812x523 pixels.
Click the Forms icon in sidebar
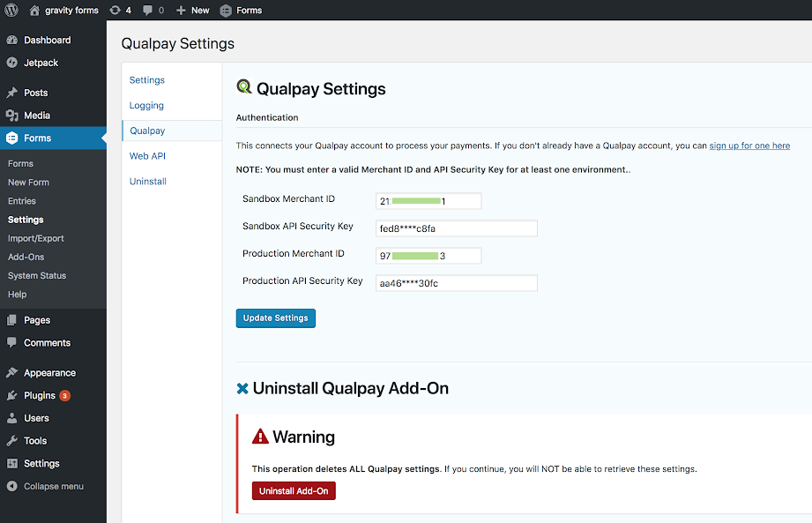pos(12,138)
